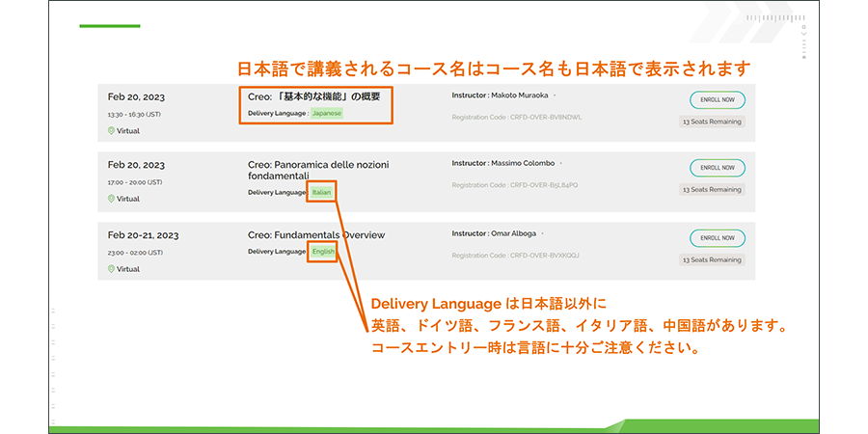Select the English delivery language tag
The height and width of the screenshot is (434, 868).
[x=323, y=252]
